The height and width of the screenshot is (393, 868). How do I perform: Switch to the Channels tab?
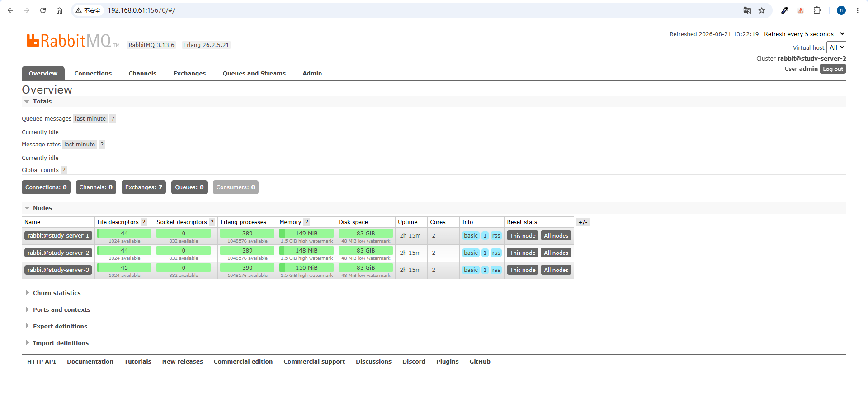pos(142,74)
